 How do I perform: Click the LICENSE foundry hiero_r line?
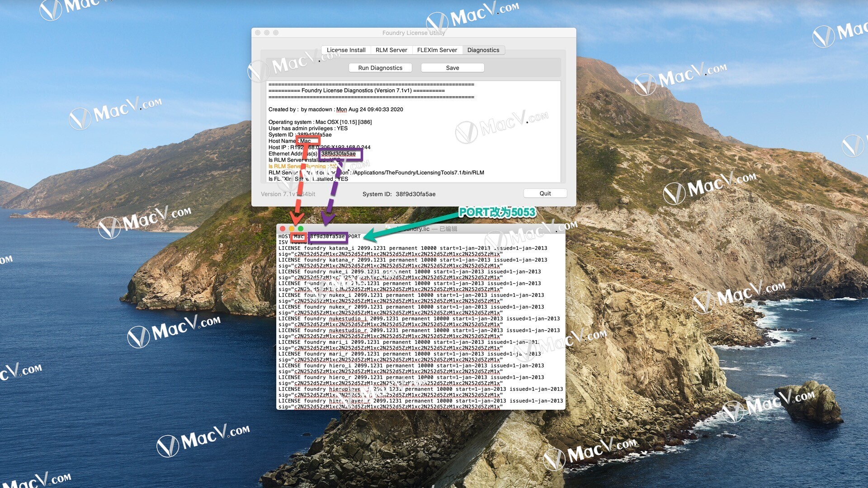pos(411,377)
